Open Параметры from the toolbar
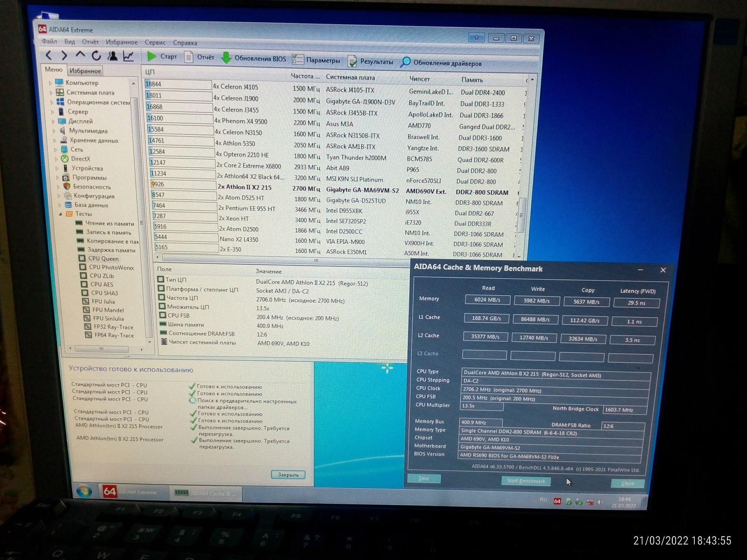The width and height of the screenshot is (747, 560). click(x=317, y=60)
